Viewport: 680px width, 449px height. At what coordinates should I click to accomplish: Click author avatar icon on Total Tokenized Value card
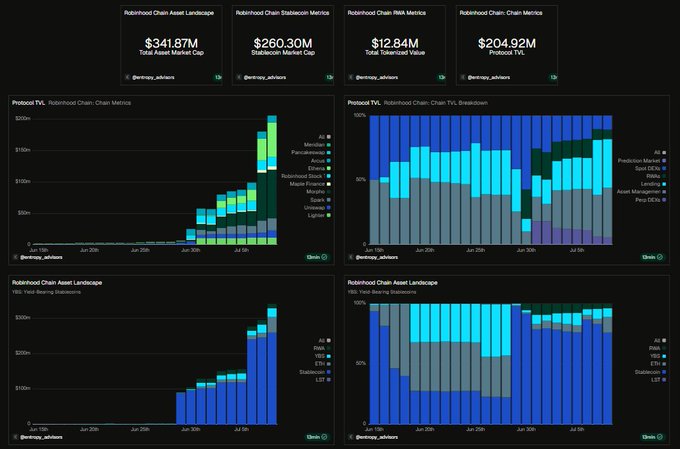(351, 77)
